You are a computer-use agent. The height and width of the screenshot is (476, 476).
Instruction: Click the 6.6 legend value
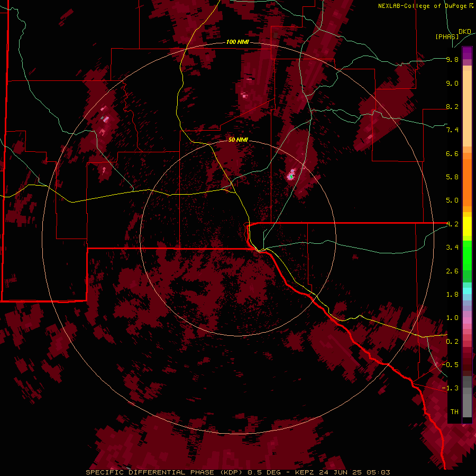(452, 154)
